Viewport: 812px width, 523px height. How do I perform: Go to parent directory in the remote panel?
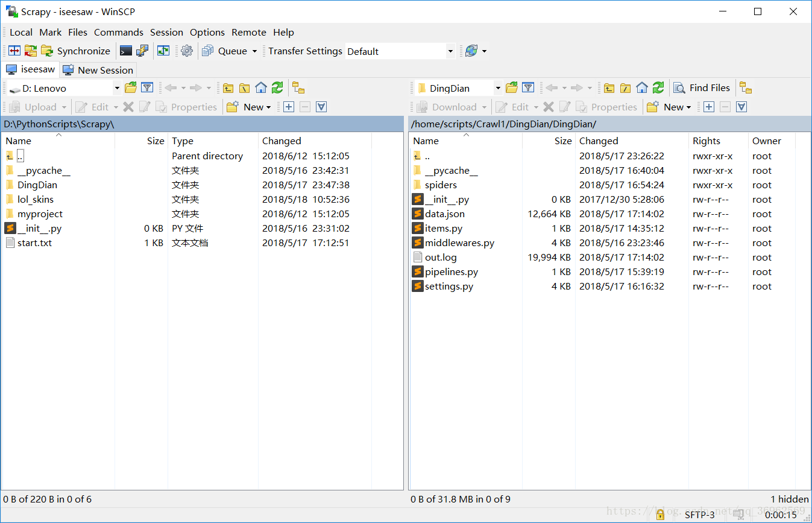point(609,88)
